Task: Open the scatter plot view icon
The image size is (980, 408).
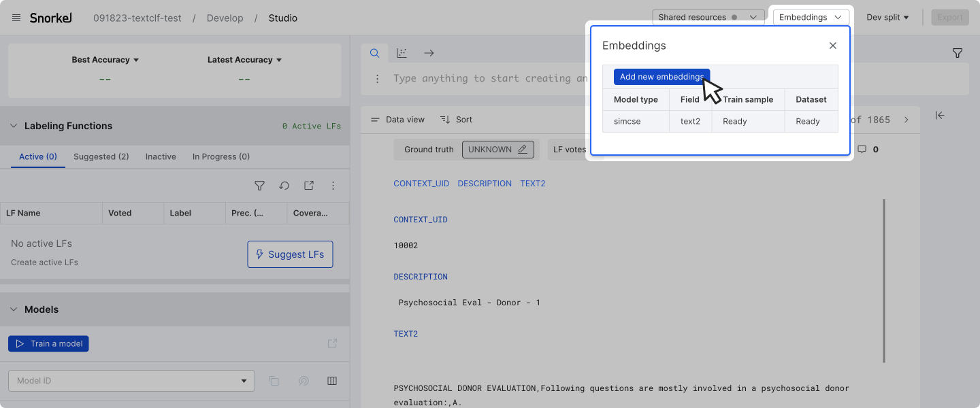Action: 402,53
